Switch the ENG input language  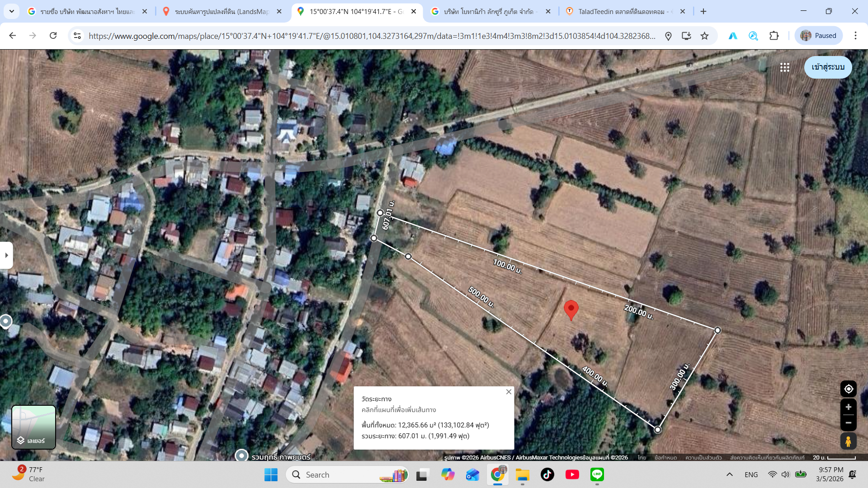coord(751,474)
